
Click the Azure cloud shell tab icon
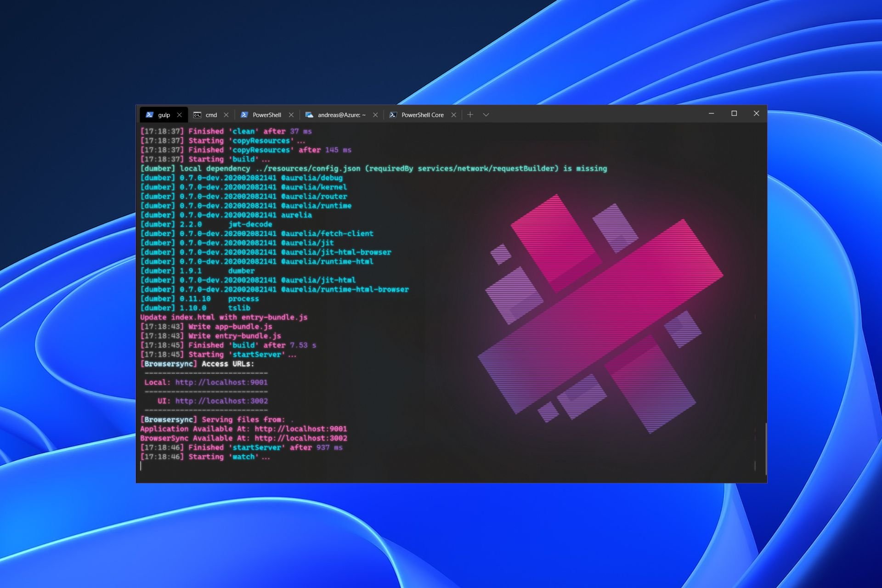(x=309, y=115)
